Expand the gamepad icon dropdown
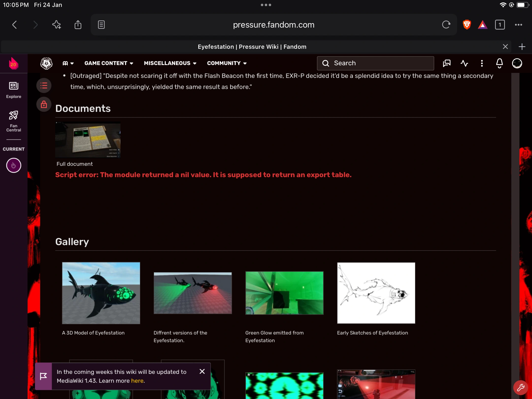This screenshot has height=399, width=532. tap(68, 63)
